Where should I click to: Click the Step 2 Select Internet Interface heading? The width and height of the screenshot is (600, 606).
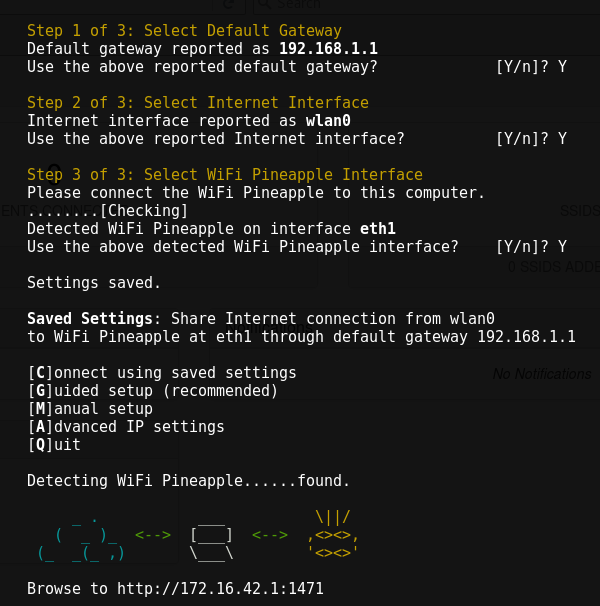(x=198, y=103)
